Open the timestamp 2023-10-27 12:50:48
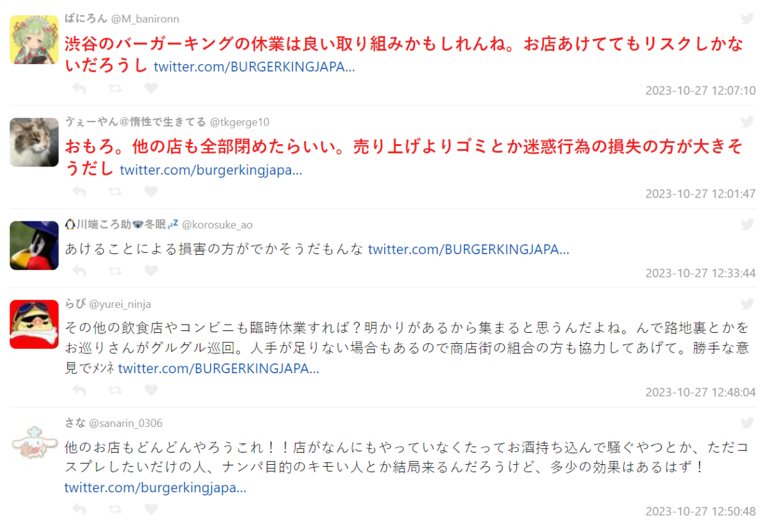The width and height of the screenshot is (768, 532). coord(700,512)
